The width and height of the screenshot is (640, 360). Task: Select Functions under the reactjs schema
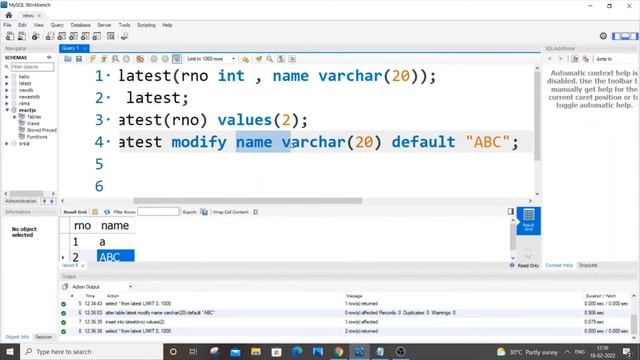click(x=37, y=137)
